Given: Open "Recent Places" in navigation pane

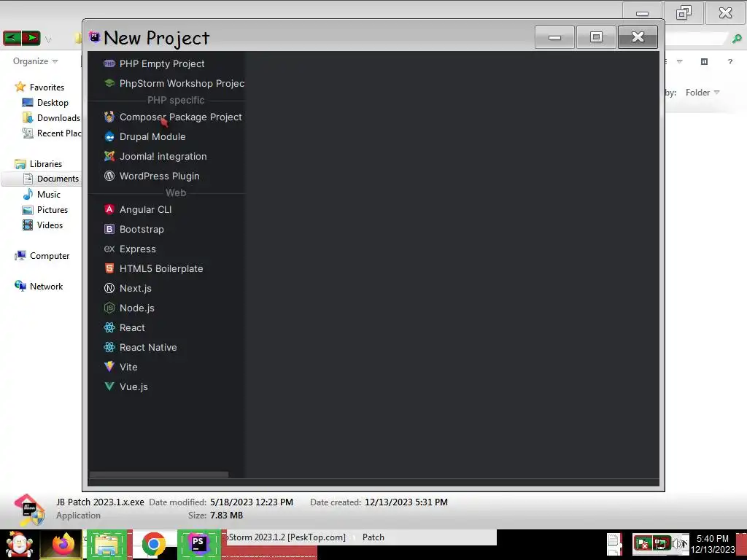Looking at the screenshot, I should 52,133.
